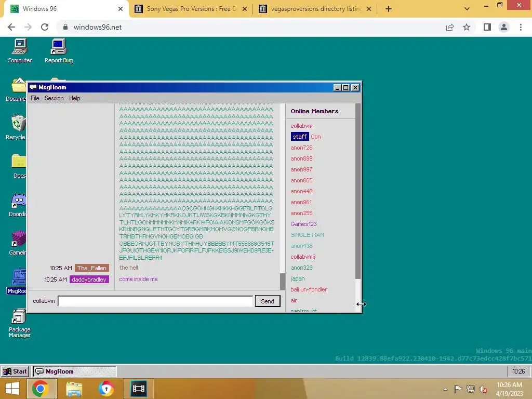The height and width of the screenshot is (399, 532).
Task: Select member anon961
Action: coord(301,202)
